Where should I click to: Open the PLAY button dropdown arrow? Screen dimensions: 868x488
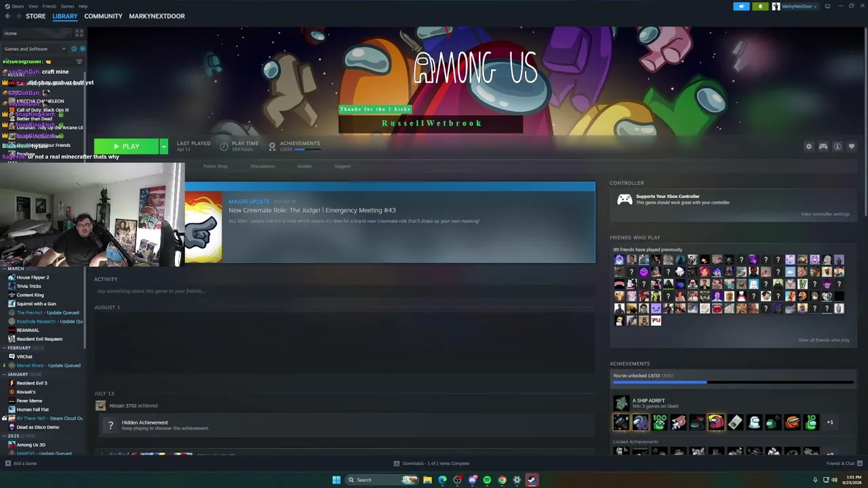(163, 146)
